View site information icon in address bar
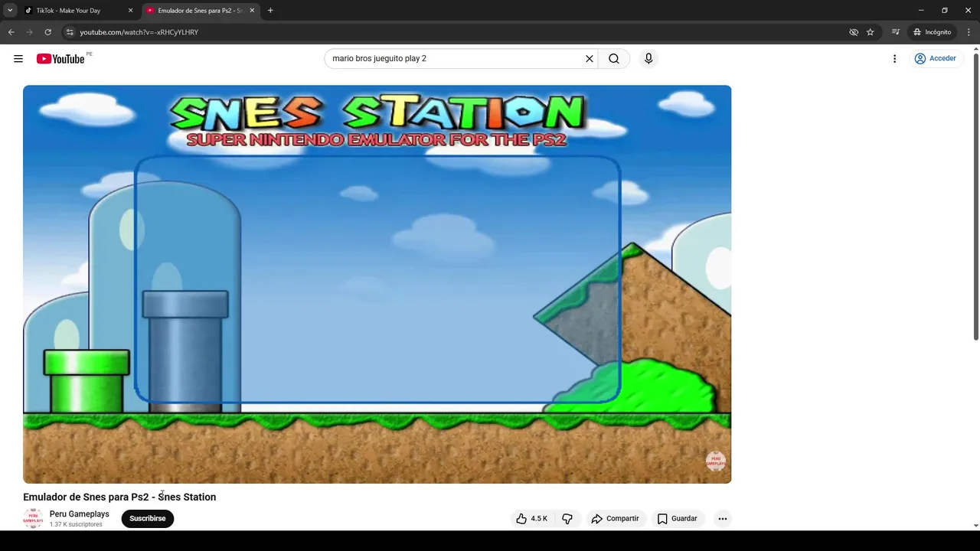This screenshot has height=551, width=980. pos(70,32)
